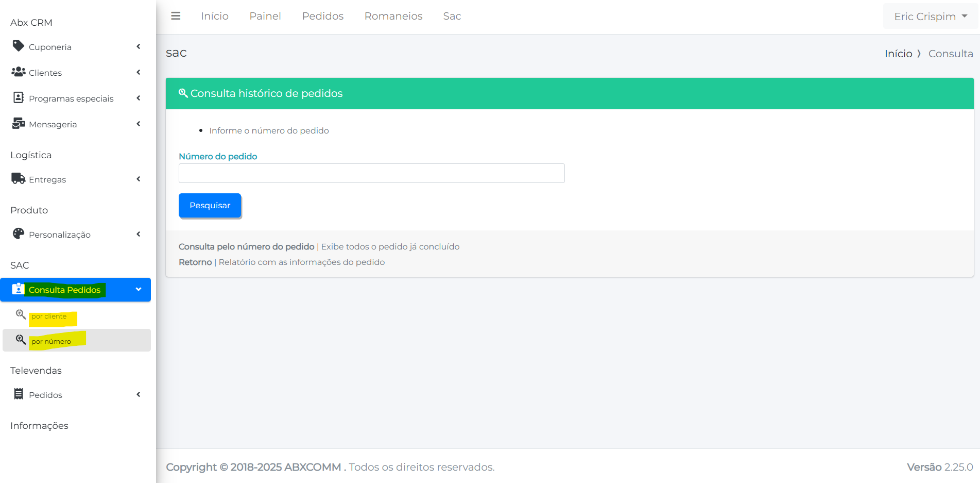Click the hamburger menu toggle icon
The width and height of the screenshot is (980, 483).
pos(176,16)
